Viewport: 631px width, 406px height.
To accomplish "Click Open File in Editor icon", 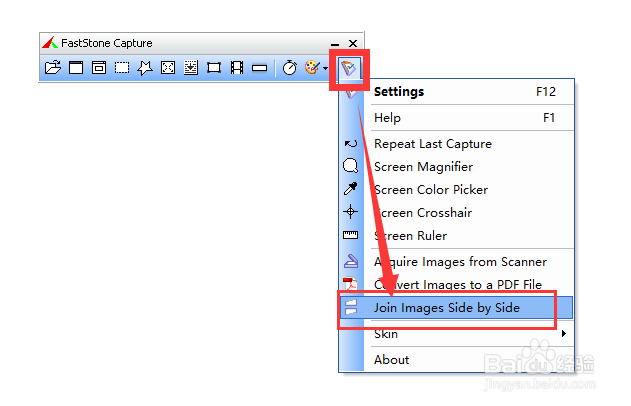I will pos(53,68).
